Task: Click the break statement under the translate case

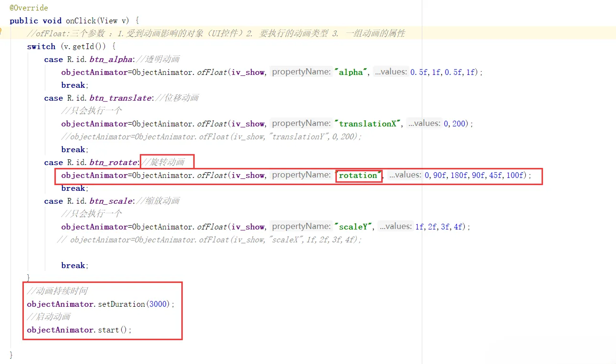Action: (73, 149)
